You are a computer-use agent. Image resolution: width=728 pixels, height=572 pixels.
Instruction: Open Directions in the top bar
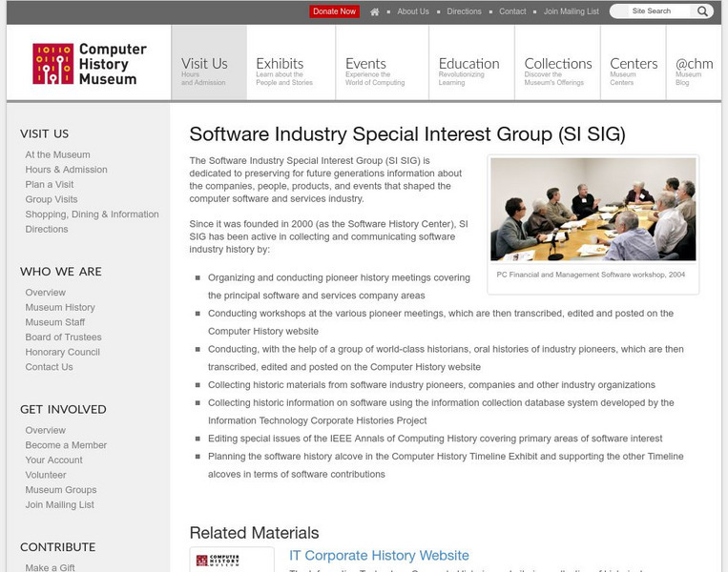pyautogui.click(x=464, y=11)
